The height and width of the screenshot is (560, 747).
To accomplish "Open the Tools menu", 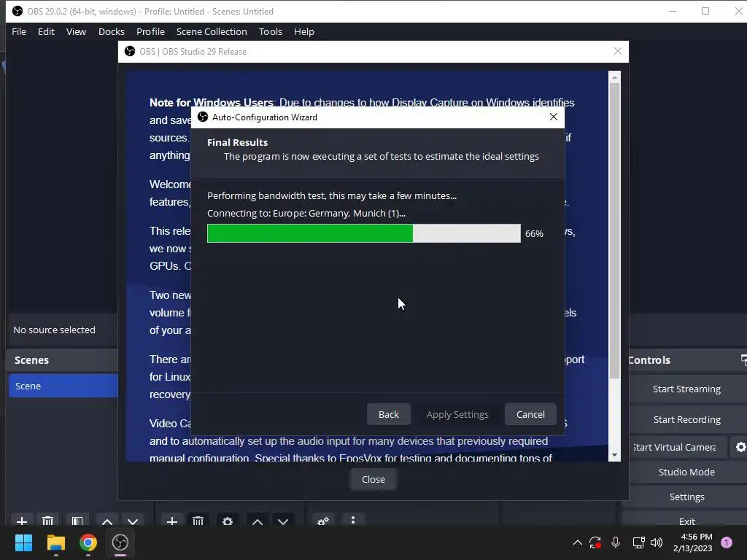I will [271, 31].
